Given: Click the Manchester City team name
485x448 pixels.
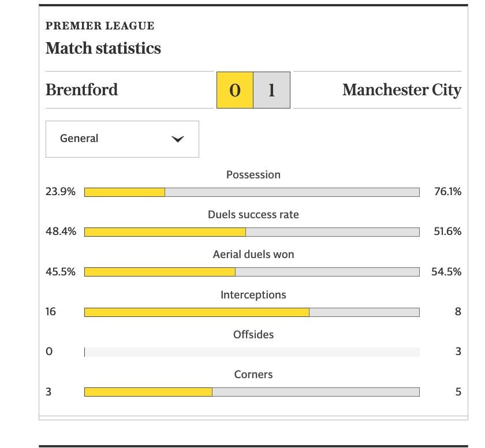Looking at the screenshot, I should click(x=402, y=90).
